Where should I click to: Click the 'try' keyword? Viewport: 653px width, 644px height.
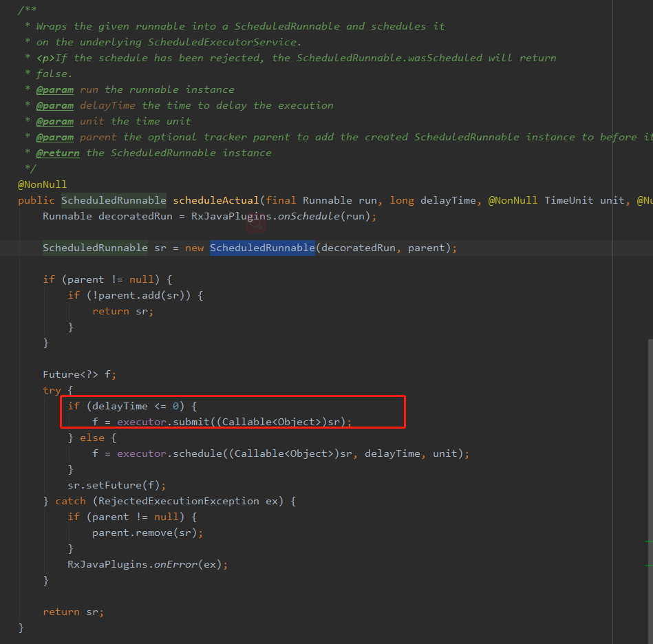pos(52,390)
